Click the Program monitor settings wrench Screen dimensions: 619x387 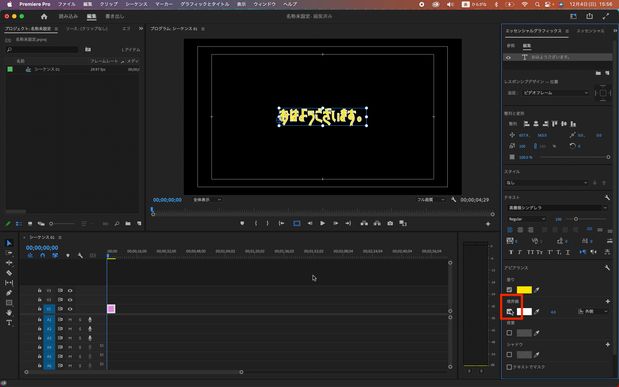point(454,200)
